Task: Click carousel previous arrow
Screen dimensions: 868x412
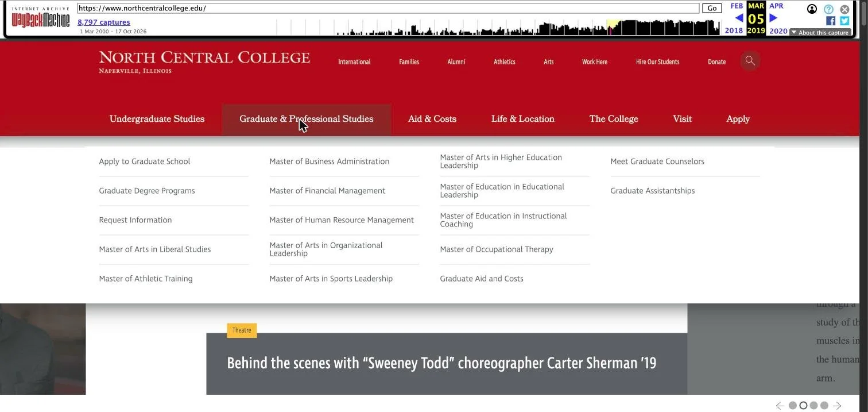Action: (x=780, y=406)
